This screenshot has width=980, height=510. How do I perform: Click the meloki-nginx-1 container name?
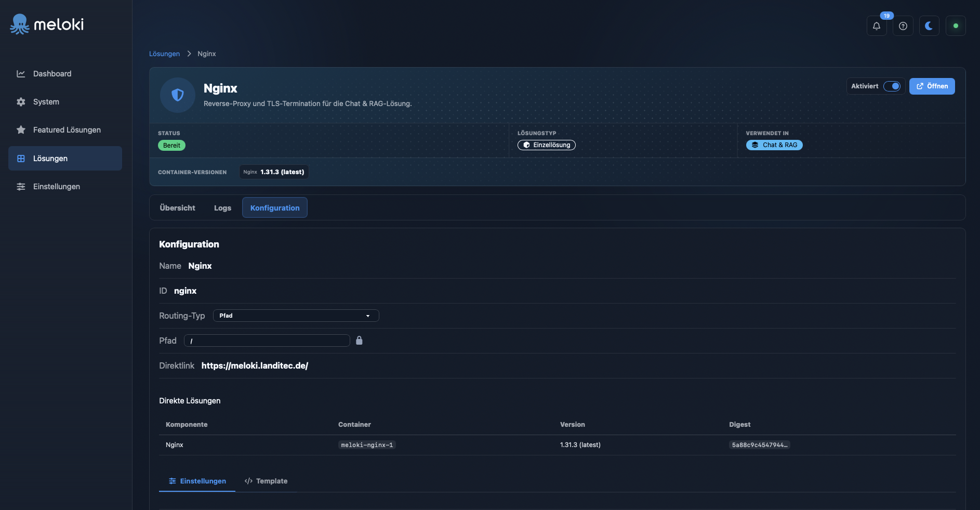click(367, 445)
